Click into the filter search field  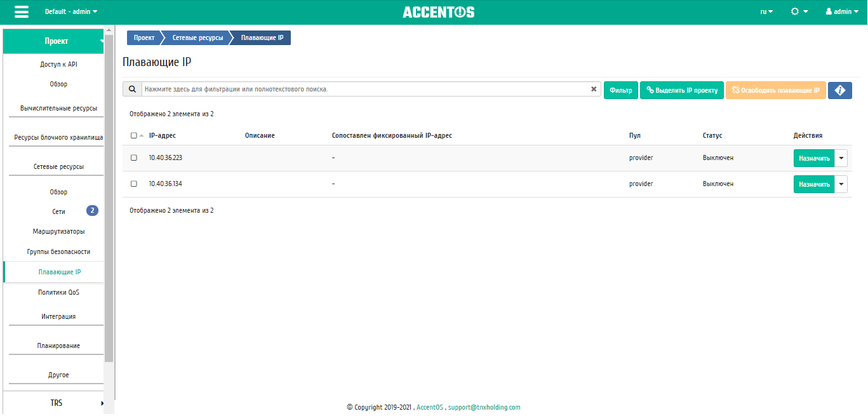365,90
